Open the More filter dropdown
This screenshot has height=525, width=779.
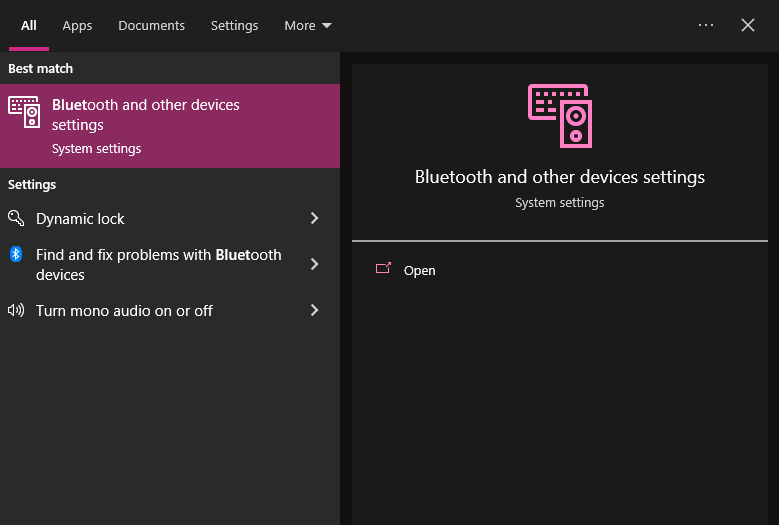[307, 26]
